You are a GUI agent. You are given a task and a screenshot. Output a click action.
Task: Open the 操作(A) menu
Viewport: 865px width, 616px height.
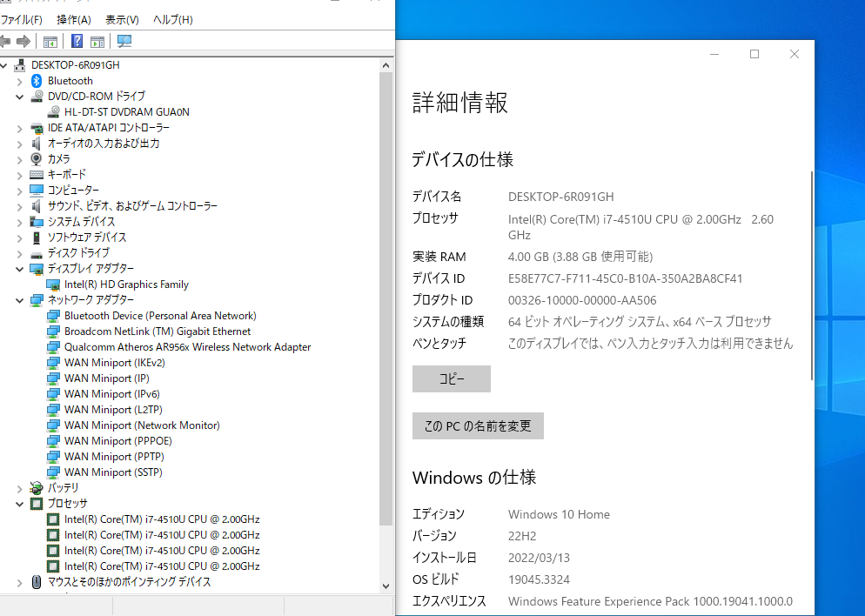(74, 20)
